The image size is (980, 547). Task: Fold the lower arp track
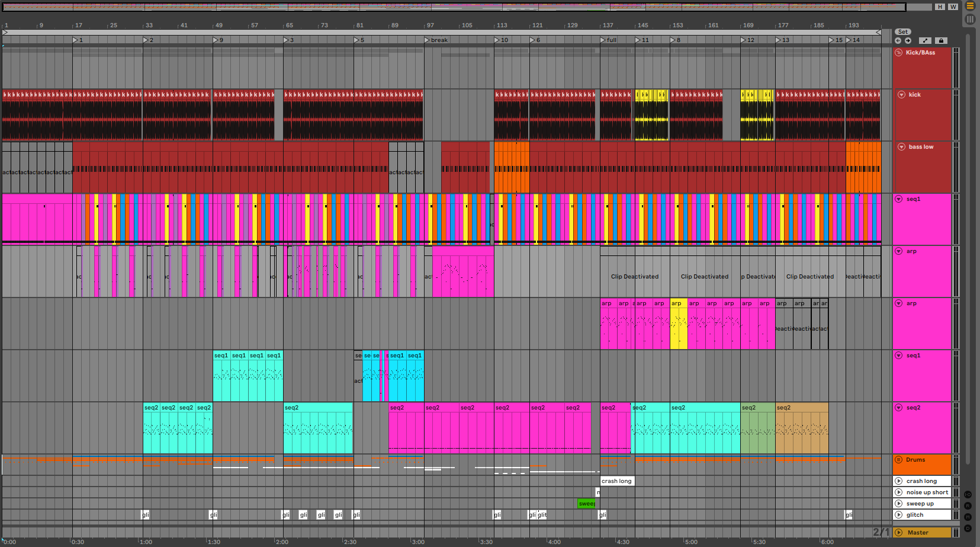[x=899, y=303]
